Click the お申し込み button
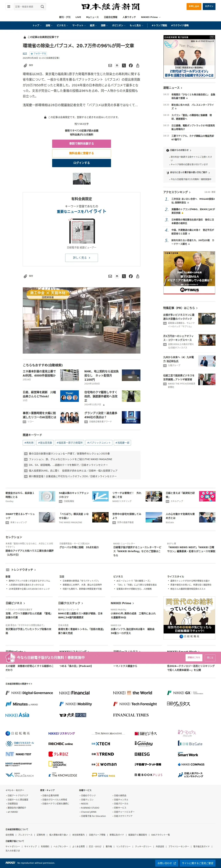This screenshot has width=221, height=868. 194,6
